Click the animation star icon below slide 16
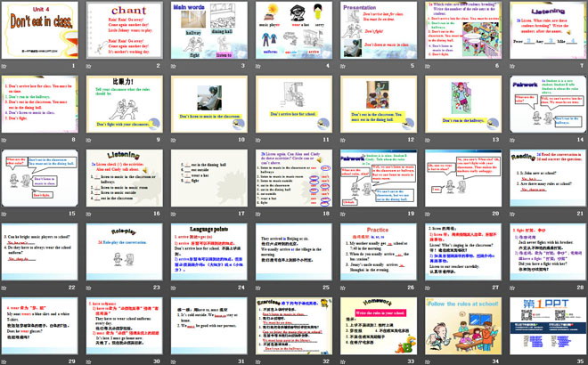 89,214
